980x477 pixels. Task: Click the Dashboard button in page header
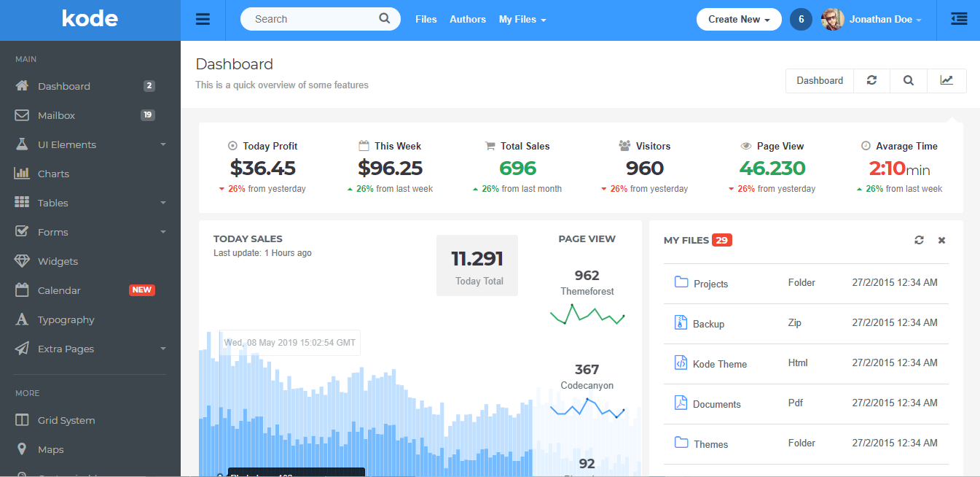[819, 81]
